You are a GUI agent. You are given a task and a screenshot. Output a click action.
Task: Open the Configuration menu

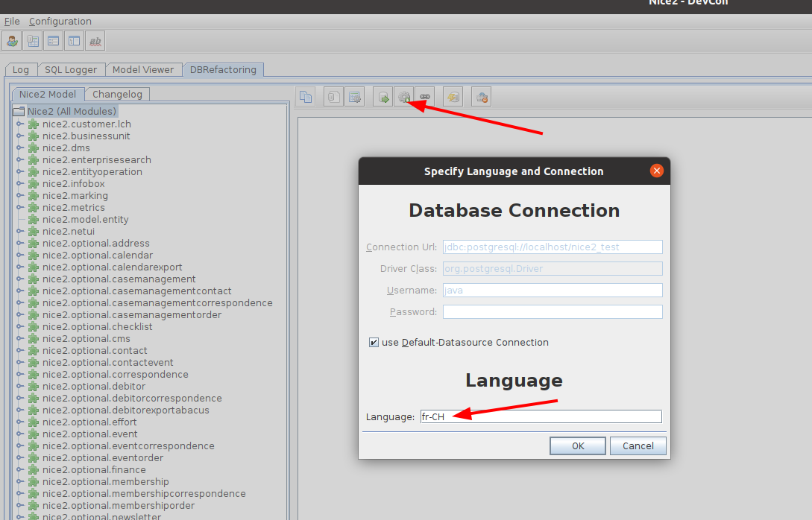pos(60,21)
